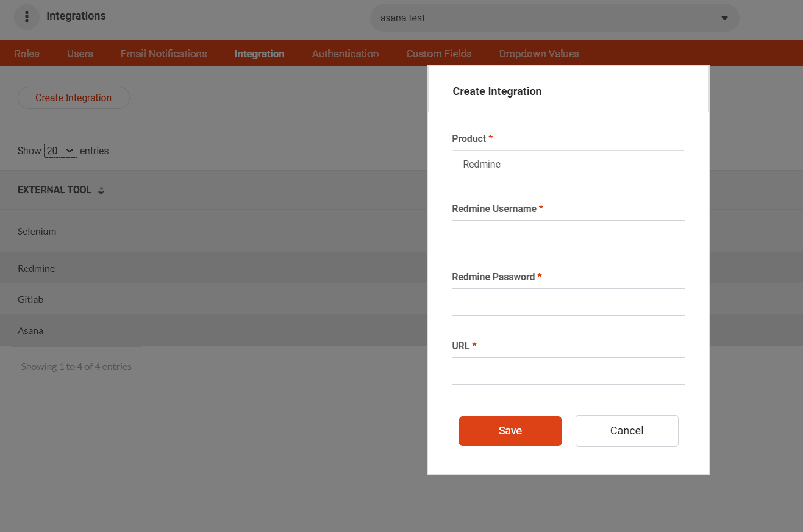This screenshot has width=803, height=532.
Task: Cancel the Create Integration dialog
Action: coord(627,431)
